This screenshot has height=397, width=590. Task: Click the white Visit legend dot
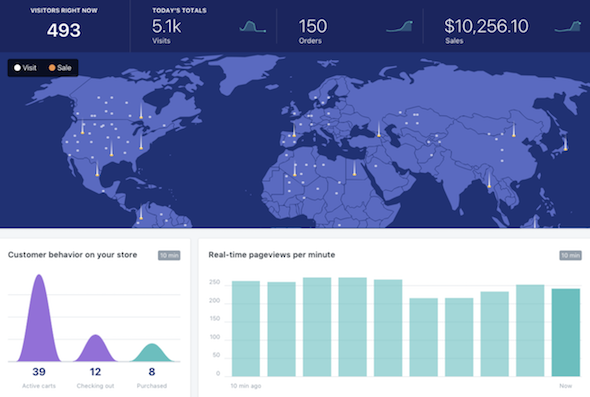tap(17, 68)
